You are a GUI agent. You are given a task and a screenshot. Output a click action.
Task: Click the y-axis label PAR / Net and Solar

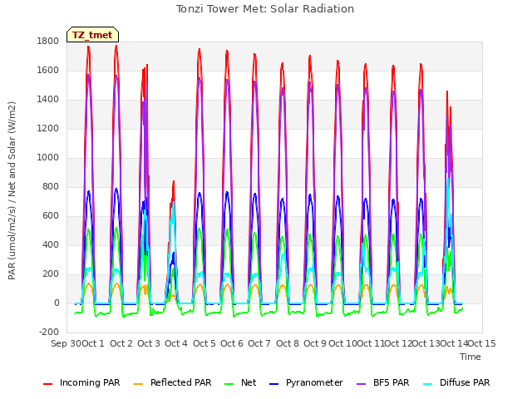[12, 190]
